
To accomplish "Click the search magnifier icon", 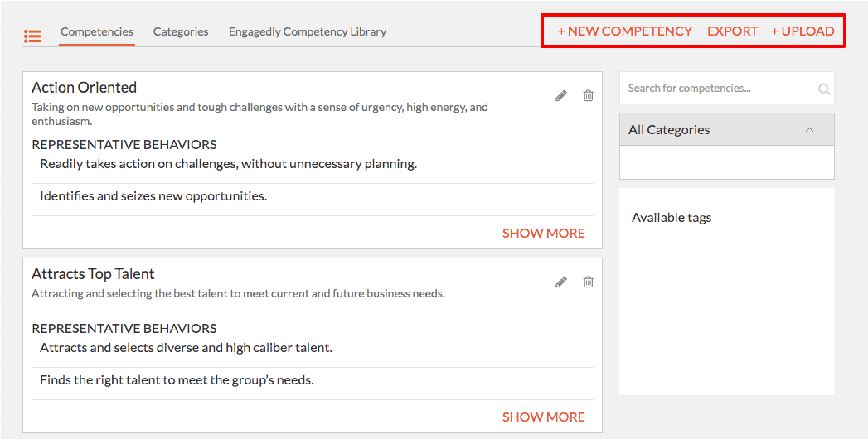I will (x=824, y=89).
